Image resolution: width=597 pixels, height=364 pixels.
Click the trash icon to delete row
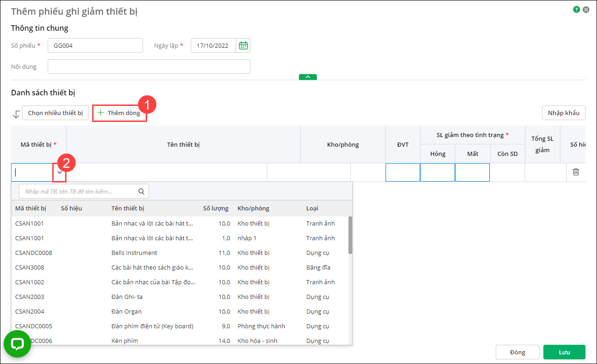[576, 172]
